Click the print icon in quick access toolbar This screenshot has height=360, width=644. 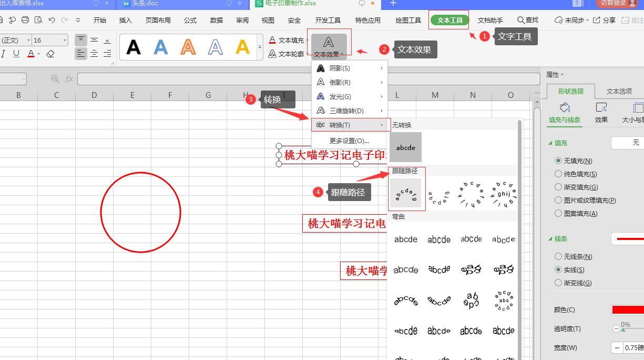25,21
